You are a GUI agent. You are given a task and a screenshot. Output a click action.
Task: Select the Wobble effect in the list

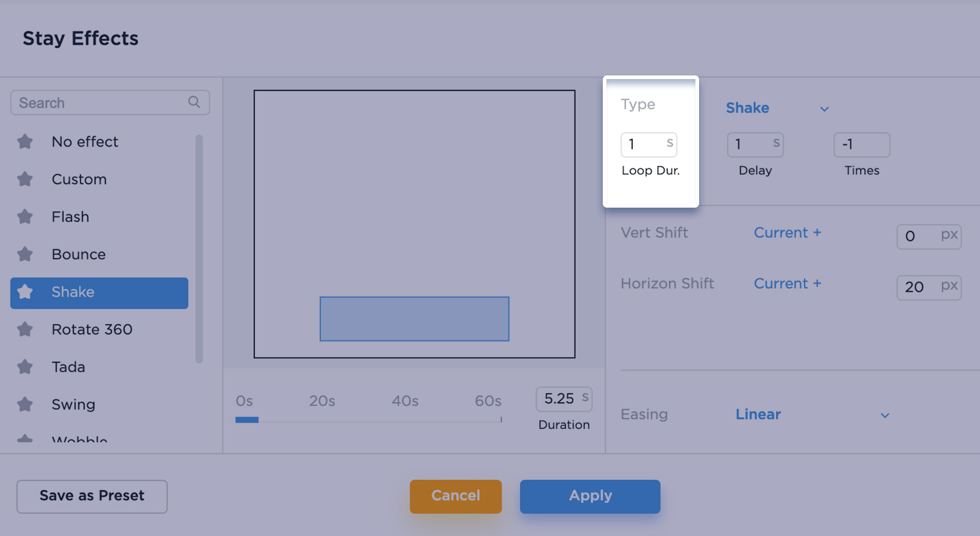pyautogui.click(x=79, y=439)
